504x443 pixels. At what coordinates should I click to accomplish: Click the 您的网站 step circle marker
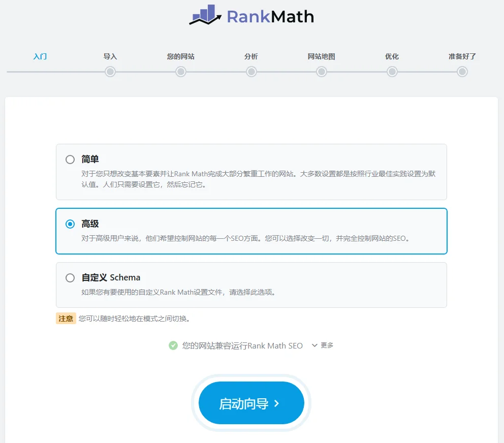coord(180,72)
